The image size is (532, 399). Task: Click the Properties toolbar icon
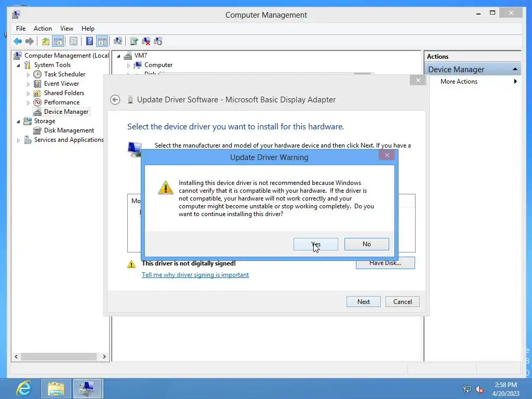pos(73,42)
